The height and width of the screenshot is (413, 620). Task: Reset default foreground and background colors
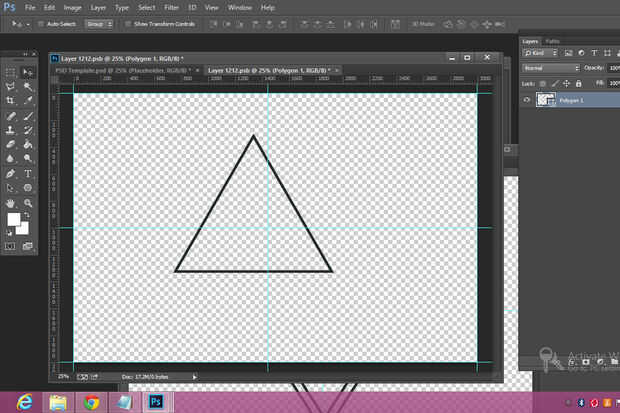click(x=9, y=233)
